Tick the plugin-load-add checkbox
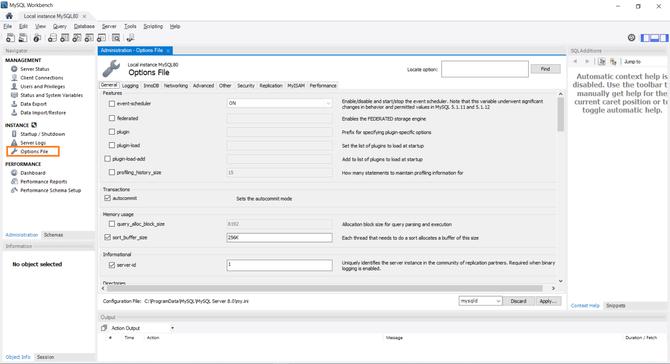This screenshot has width=670, height=364. (108, 159)
